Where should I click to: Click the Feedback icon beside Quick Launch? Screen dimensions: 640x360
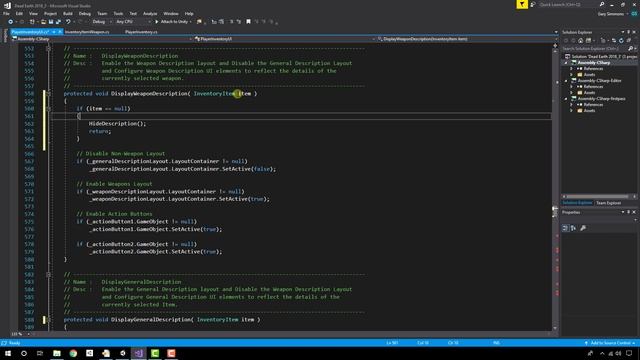(x=533, y=4)
